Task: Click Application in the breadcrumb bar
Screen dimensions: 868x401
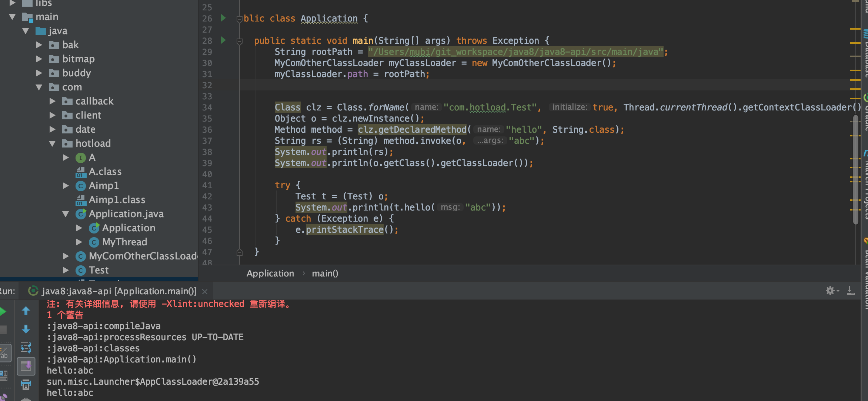Action: (x=270, y=273)
